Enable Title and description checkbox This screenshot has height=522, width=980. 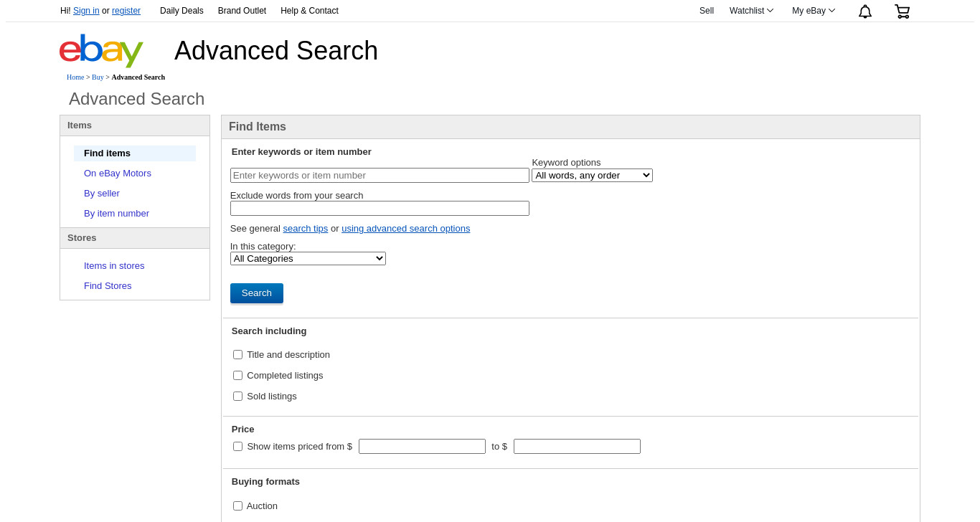point(237,354)
